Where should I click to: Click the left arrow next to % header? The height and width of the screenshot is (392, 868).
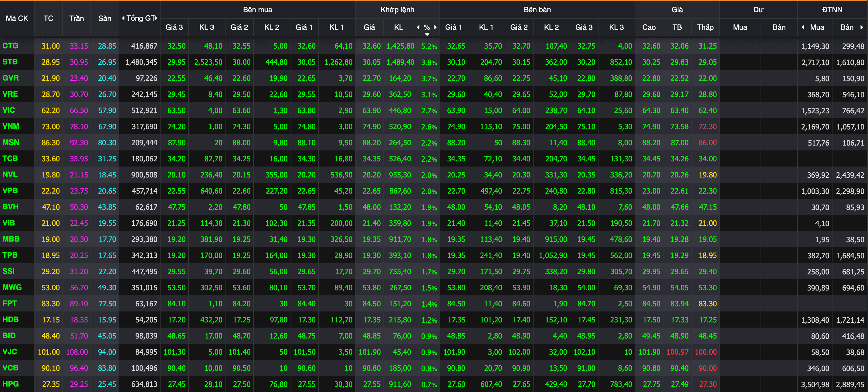pyautogui.click(x=418, y=27)
